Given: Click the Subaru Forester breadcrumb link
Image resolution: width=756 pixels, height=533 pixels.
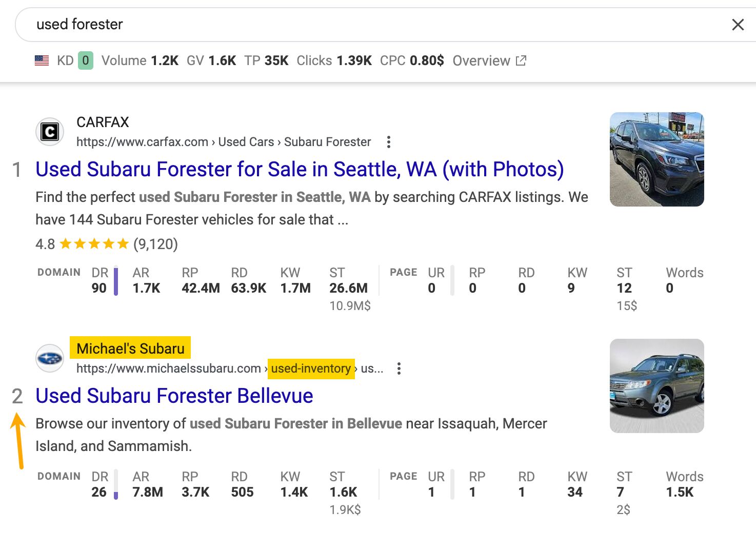Looking at the screenshot, I should pos(328,141).
